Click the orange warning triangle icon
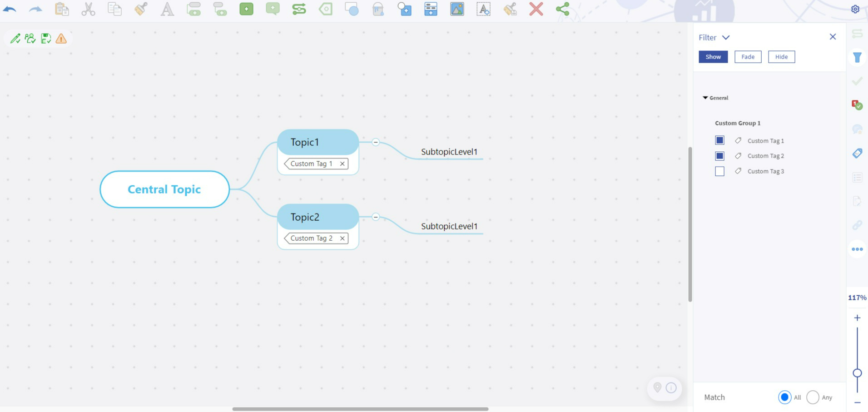 [61, 39]
